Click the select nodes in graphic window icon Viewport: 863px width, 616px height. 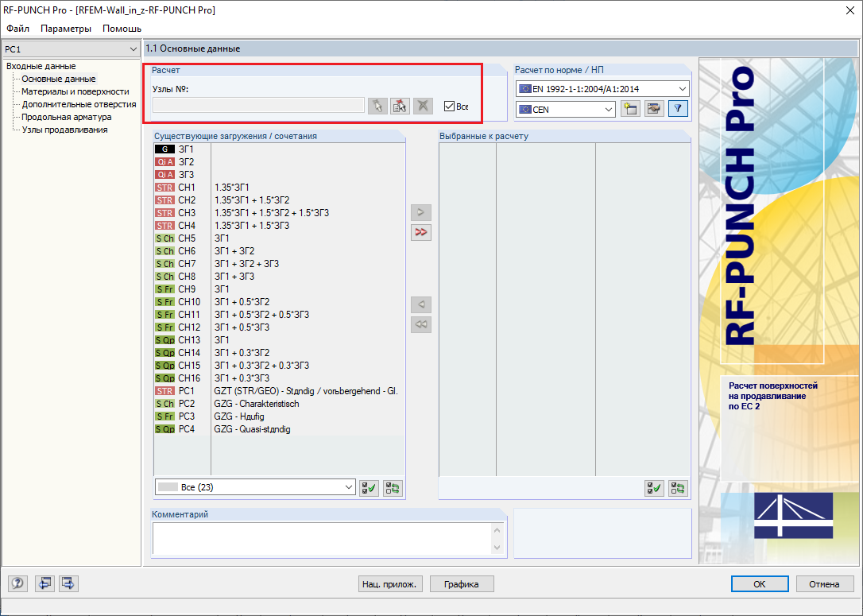399,106
